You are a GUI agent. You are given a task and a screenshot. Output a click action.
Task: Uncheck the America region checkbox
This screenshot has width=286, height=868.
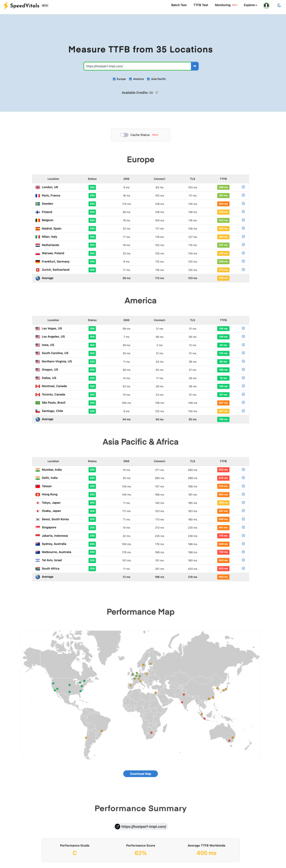(x=130, y=79)
